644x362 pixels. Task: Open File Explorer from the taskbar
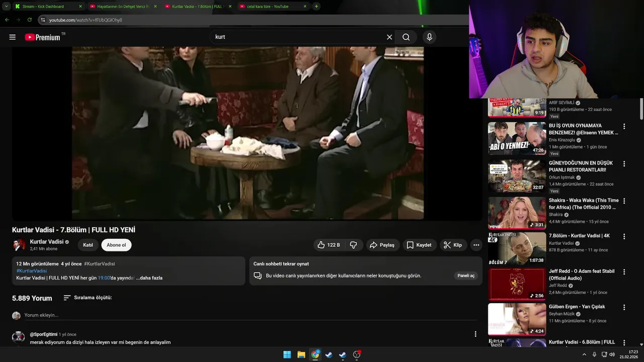click(x=301, y=354)
